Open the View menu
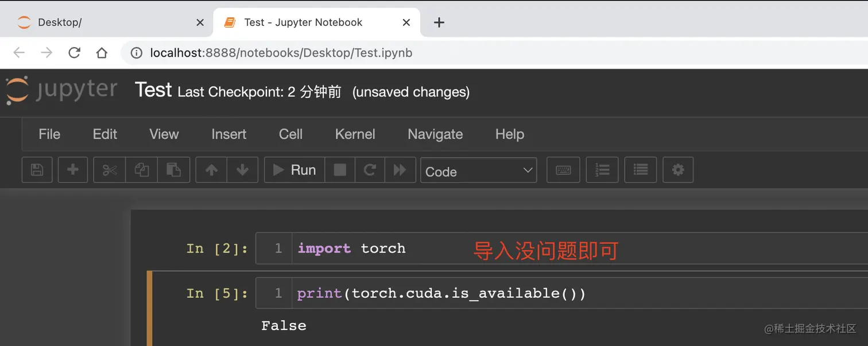868x346 pixels. pyautogui.click(x=164, y=134)
